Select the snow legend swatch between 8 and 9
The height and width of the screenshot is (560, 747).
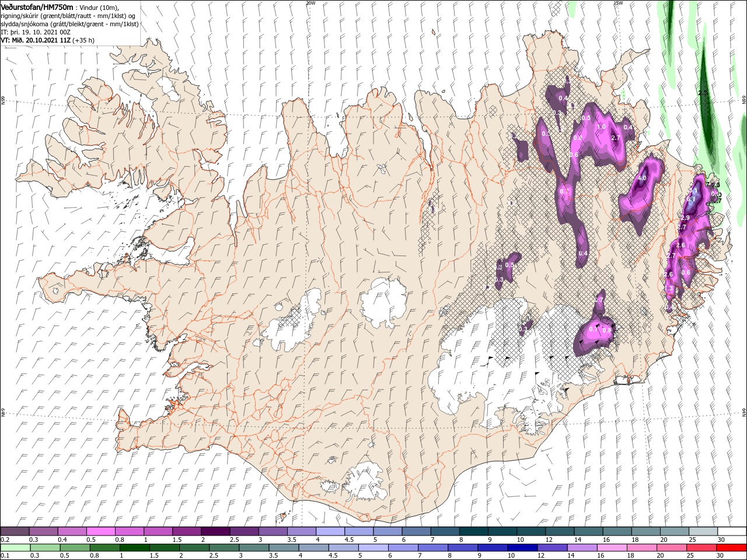tap(473, 531)
